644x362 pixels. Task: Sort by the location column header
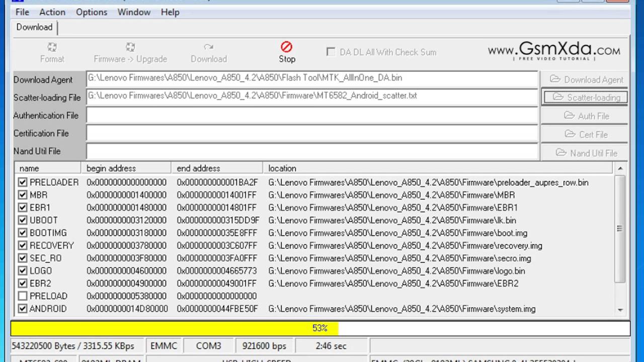438,168
